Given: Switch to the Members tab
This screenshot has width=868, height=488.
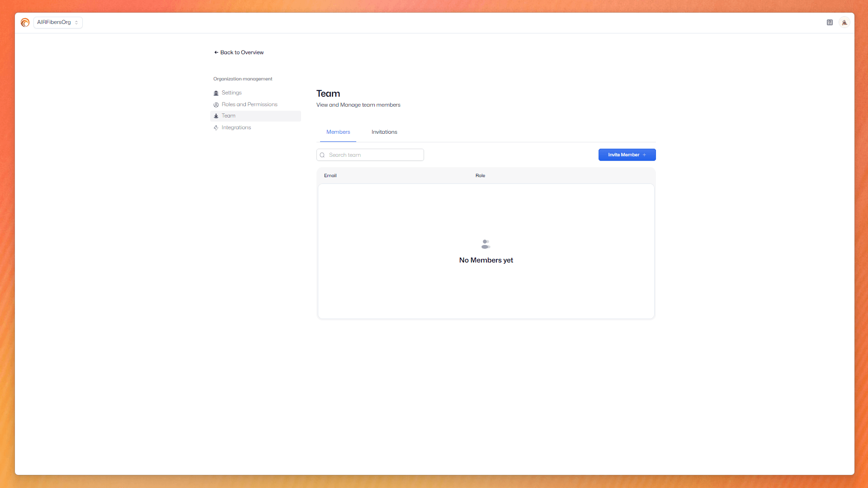Looking at the screenshot, I should click(x=338, y=132).
